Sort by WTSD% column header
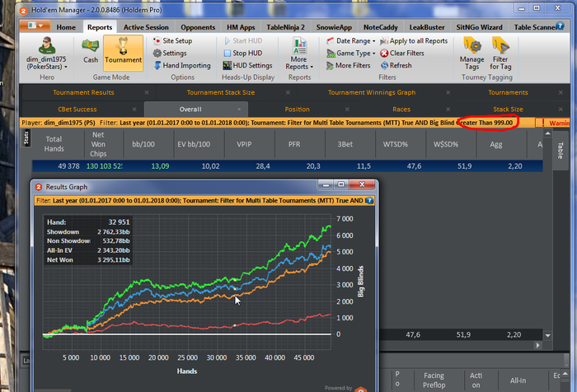The image size is (577, 392). click(x=395, y=144)
